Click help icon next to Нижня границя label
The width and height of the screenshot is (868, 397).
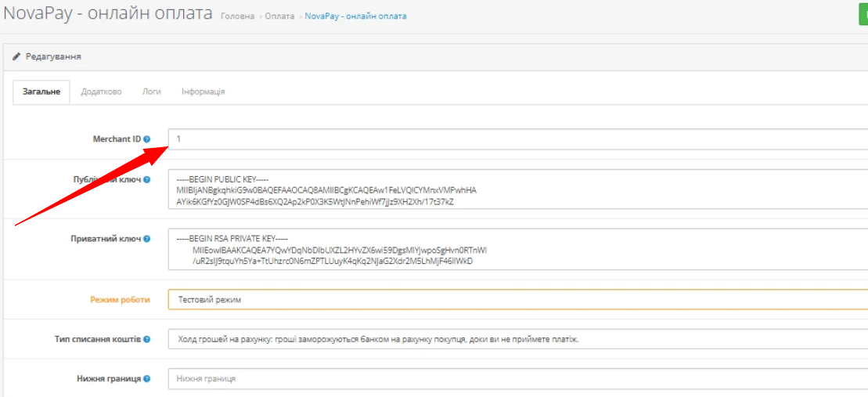click(147, 379)
